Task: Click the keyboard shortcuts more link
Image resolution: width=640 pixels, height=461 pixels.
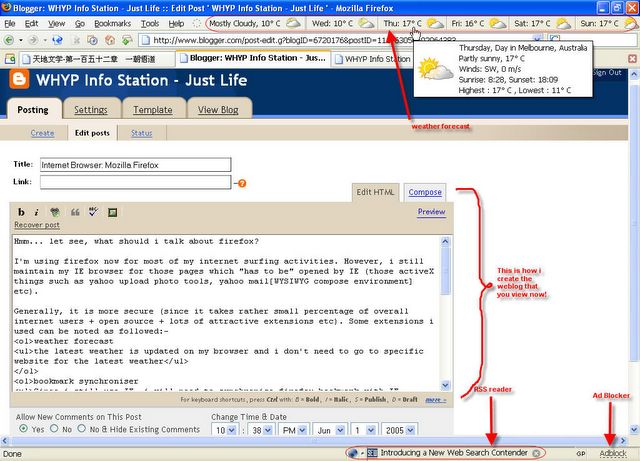Action: (436, 400)
